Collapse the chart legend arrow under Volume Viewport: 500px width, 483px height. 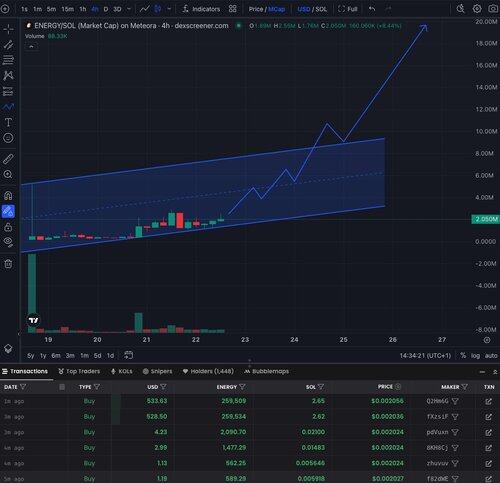[x=31, y=47]
